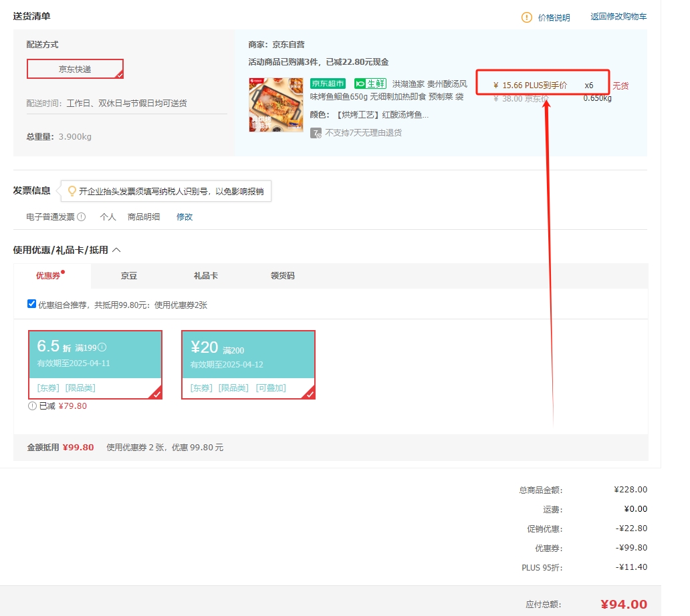Click the 商家：京东自营 merchant label
690x616 pixels.
tap(276, 44)
